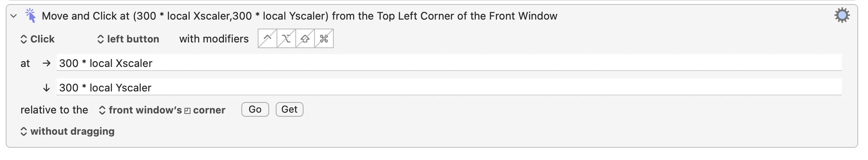Focus the horizontal 300 * local Xscaler field
This screenshot has width=868, height=160.
pyautogui.click(x=449, y=63)
